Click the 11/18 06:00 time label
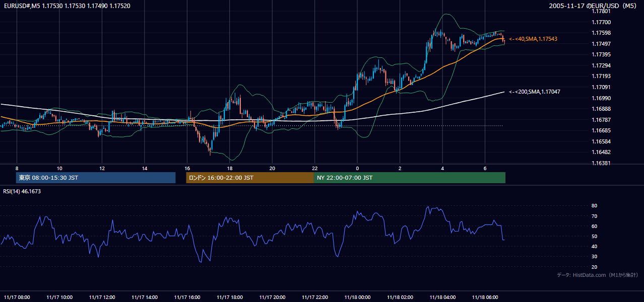 point(485,297)
